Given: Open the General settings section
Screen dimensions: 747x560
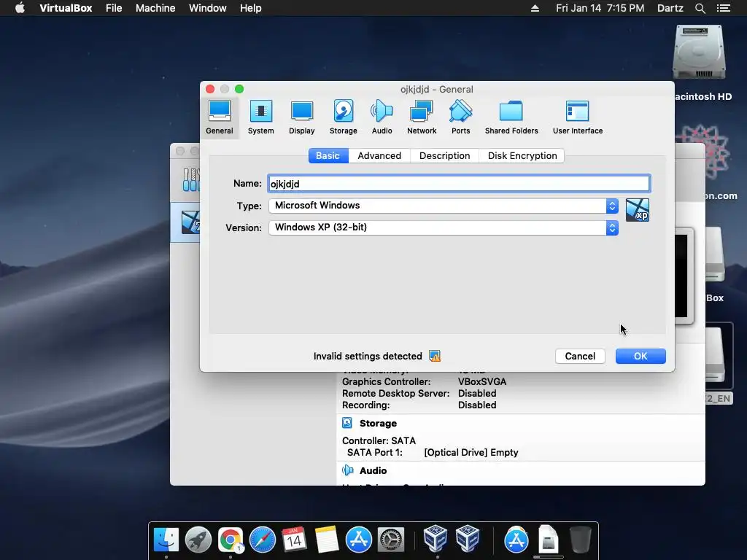Looking at the screenshot, I should coord(219,117).
